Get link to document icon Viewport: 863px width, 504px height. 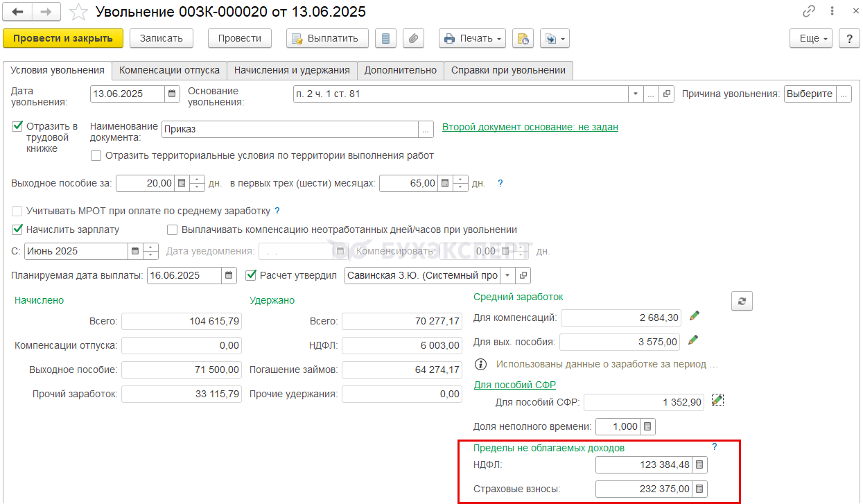pos(808,12)
